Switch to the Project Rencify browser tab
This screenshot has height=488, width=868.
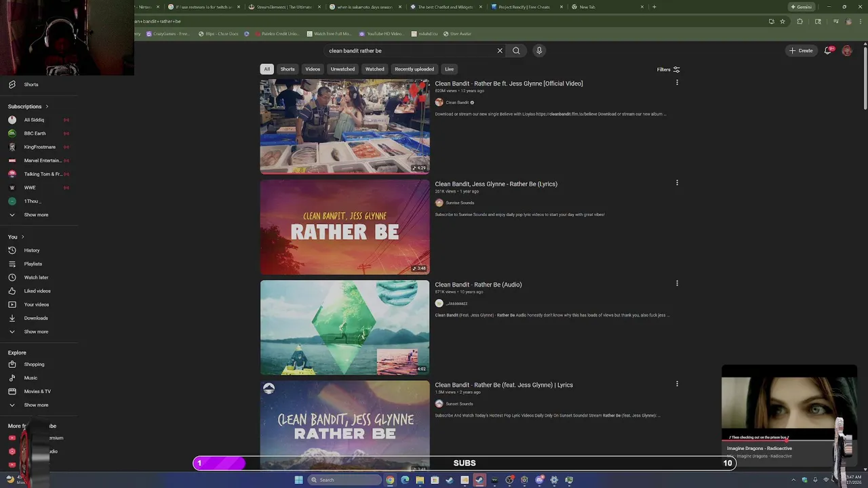click(x=526, y=7)
